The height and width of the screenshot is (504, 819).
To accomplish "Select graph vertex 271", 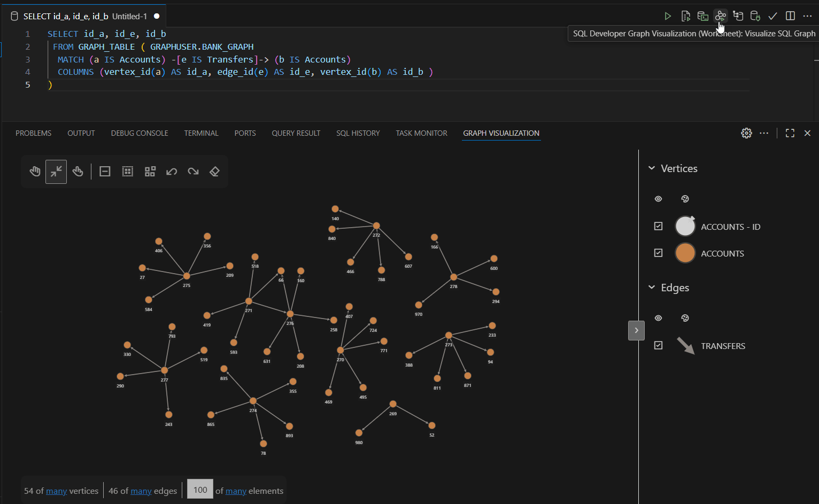I will tap(249, 301).
